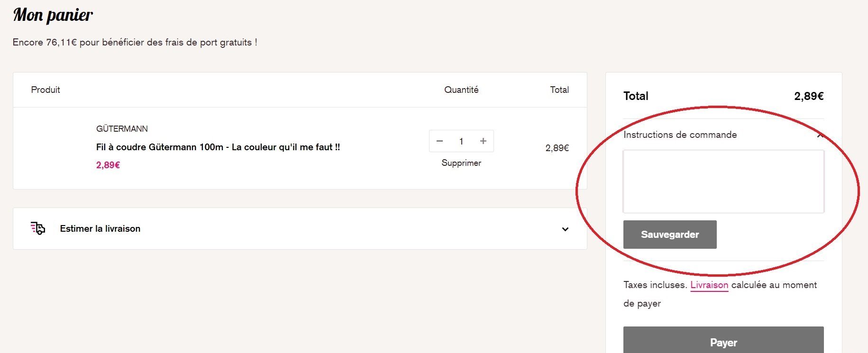The image size is (868, 353).
Task: Click the Estimer la livraison label
Action: pos(100,228)
